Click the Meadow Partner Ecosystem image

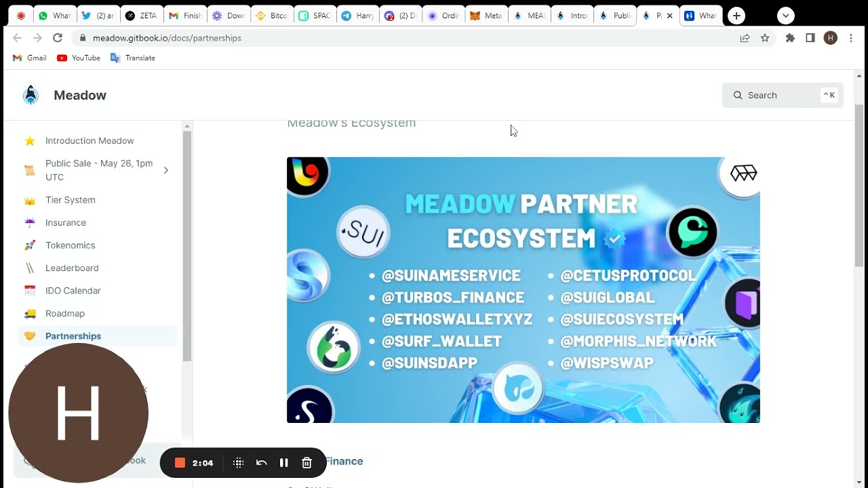pyautogui.click(x=524, y=290)
